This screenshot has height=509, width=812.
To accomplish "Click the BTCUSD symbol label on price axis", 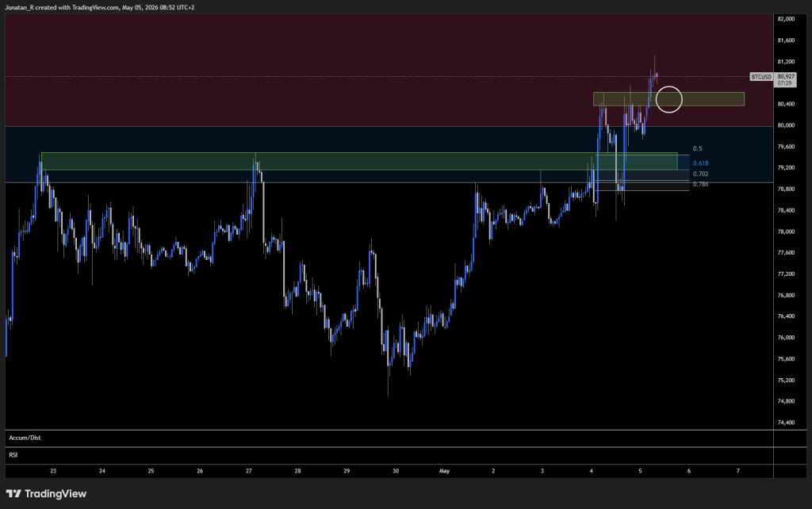I will [761, 77].
